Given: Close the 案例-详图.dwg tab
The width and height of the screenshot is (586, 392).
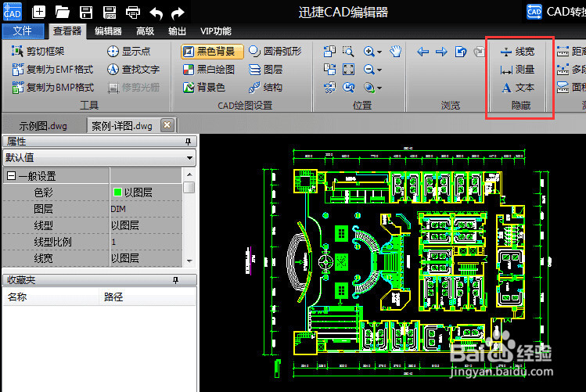Looking at the screenshot, I should (x=167, y=125).
